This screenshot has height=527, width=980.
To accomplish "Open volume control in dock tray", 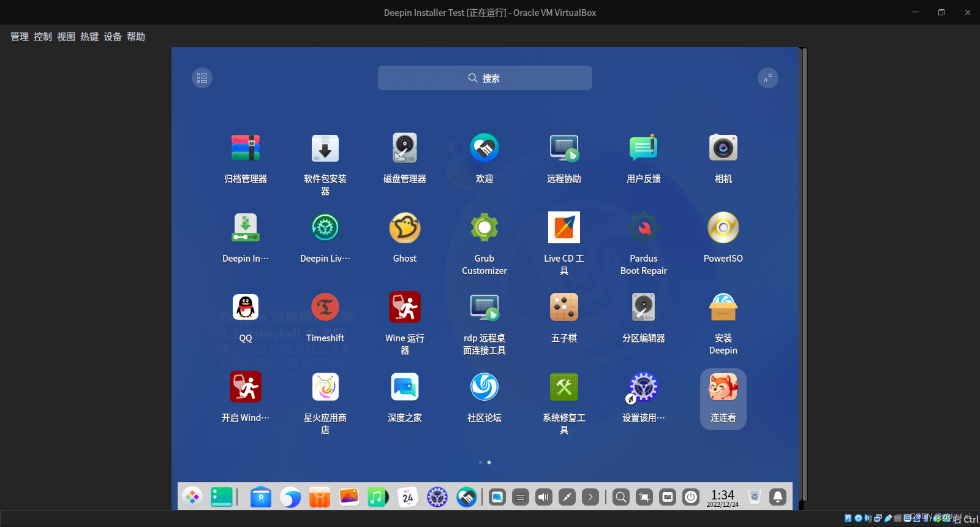I will [x=544, y=497].
